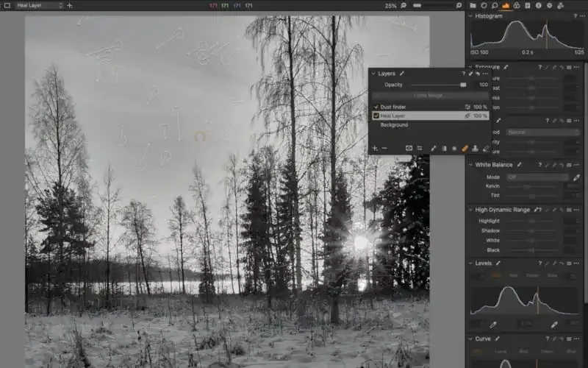Toggle the Dust finder layer checkmark
Screen dimensions: 588x368
coord(376,107)
